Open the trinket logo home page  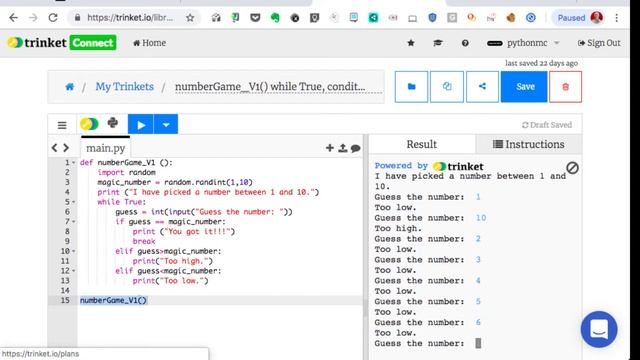pos(37,42)
